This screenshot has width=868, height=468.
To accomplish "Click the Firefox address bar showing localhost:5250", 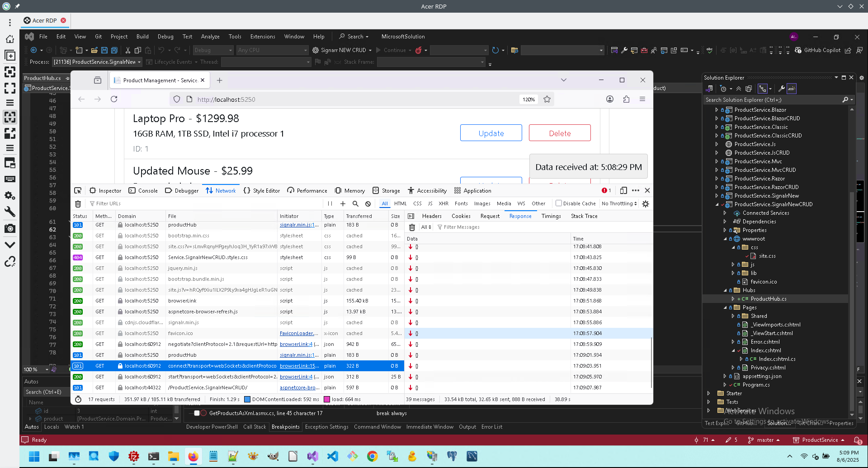I will [x=357, y=99].
